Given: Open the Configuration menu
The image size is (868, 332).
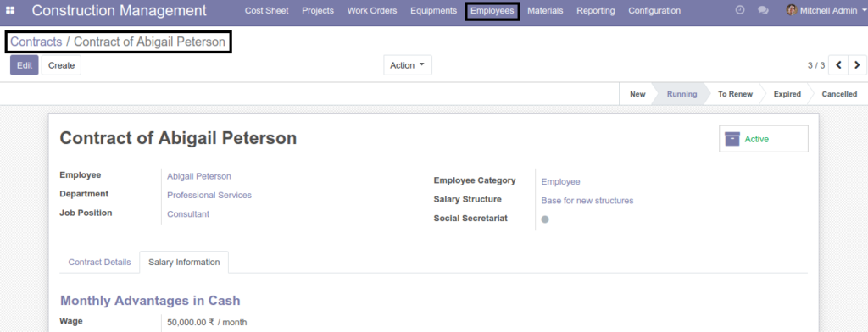Looking at the screenshot, I should click(654, 10).
